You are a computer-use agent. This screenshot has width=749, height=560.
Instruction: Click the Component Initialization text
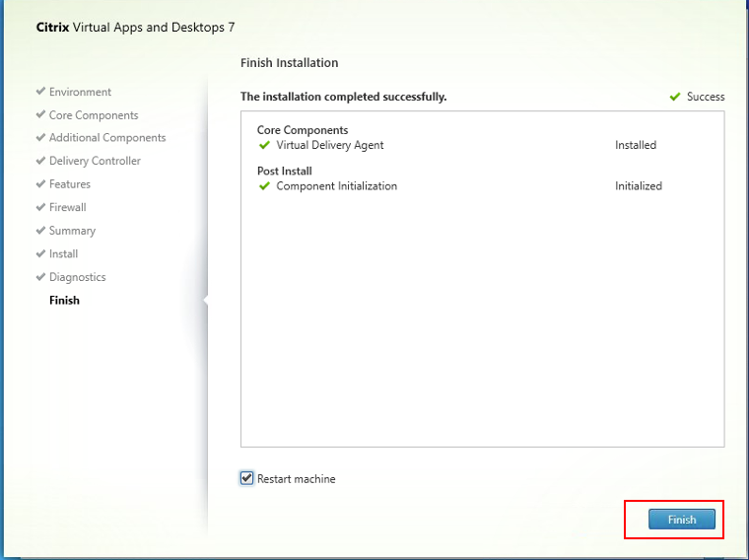[x=337, y=186]
